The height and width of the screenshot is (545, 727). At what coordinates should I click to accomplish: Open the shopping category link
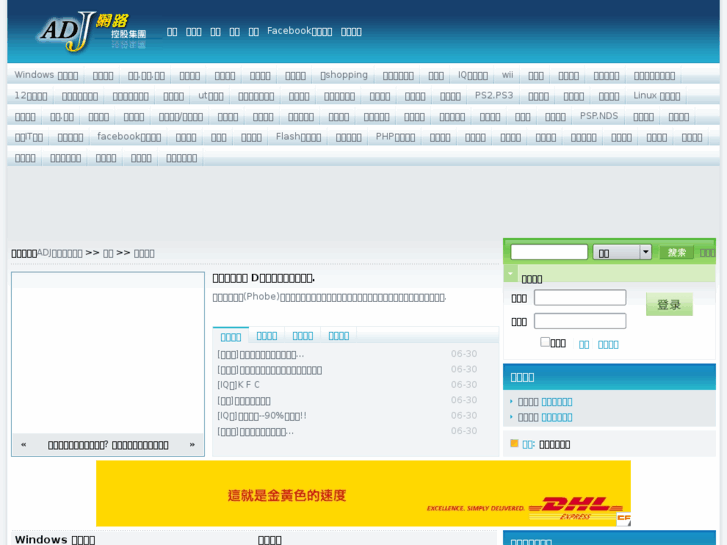(344, 75)
